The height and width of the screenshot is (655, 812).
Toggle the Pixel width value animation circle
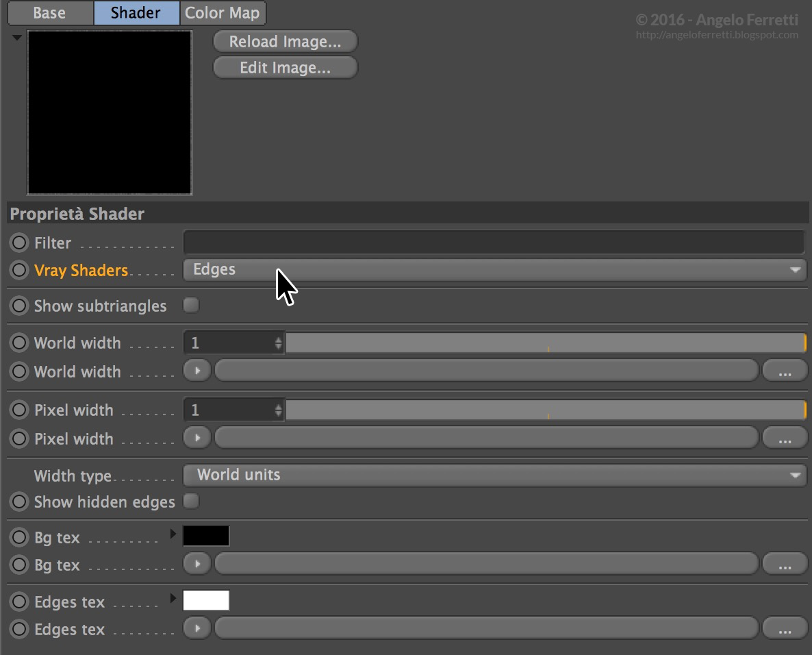click(x=19, y=410)
